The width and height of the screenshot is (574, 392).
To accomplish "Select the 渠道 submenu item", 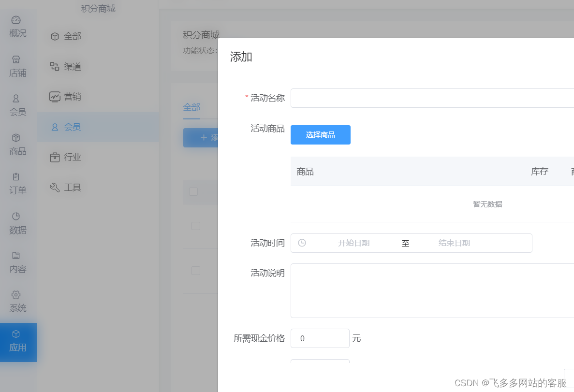I will click(98, 66).
